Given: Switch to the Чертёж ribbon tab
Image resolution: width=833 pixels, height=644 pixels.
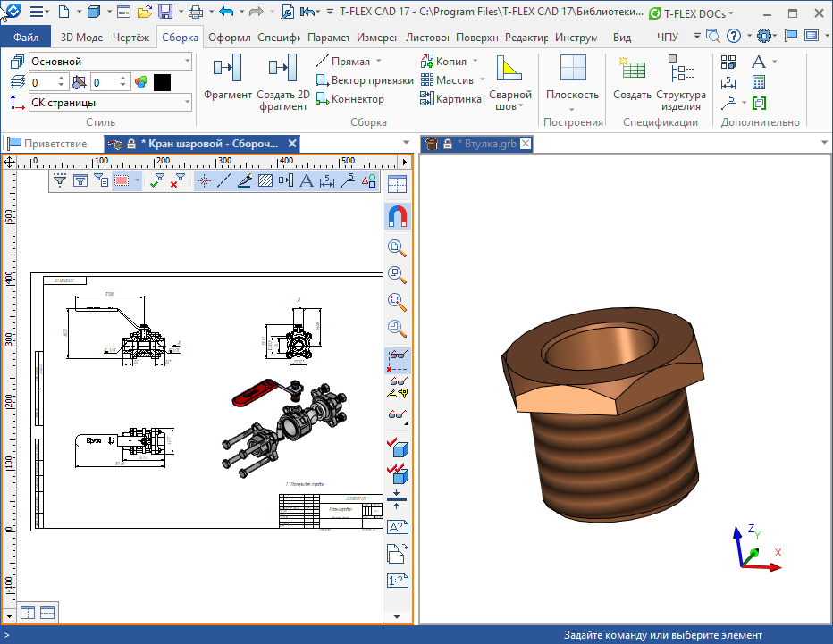Looking at the screenshot, I should [132, 38].
